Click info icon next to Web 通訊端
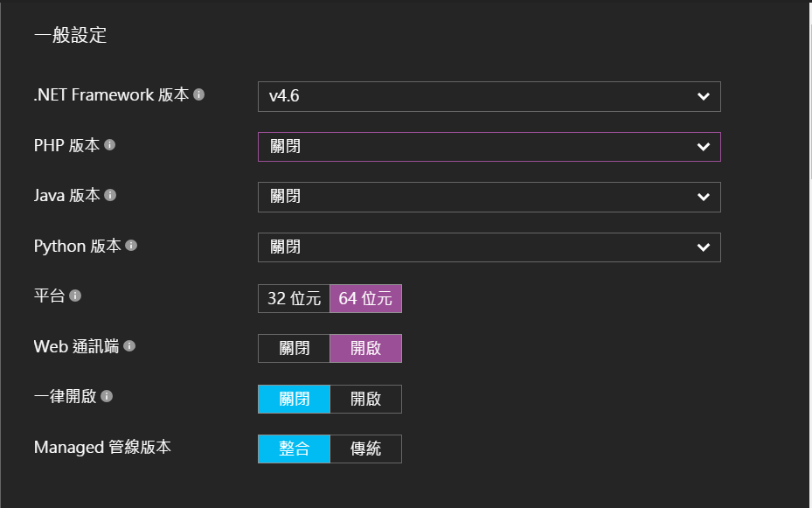Viewport: 812px width, 508px height. (x=129, y=346)
